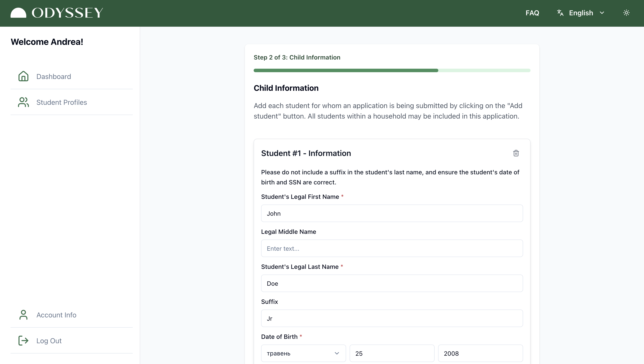
Task: Open the FAQ page
Action: [x=532, y=13]
